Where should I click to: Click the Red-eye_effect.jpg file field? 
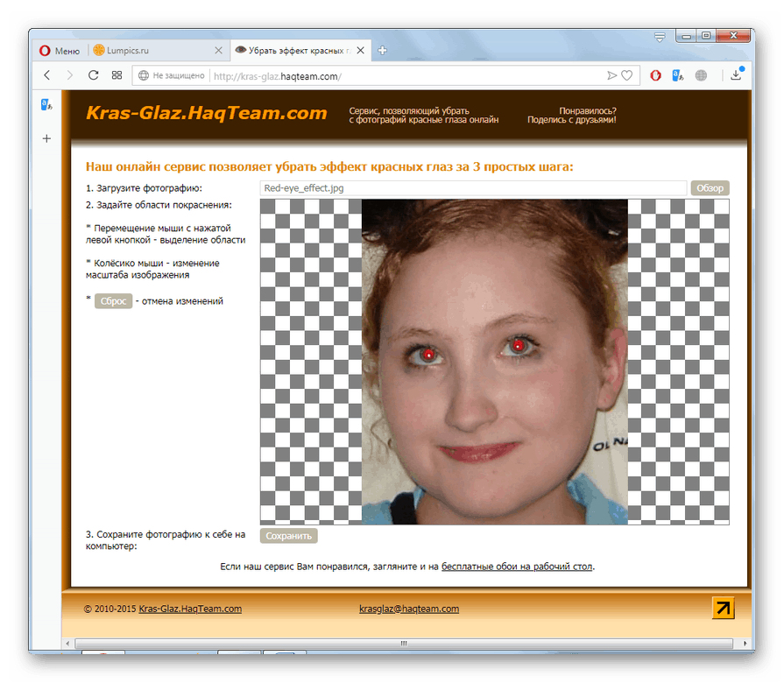(474, 188)
